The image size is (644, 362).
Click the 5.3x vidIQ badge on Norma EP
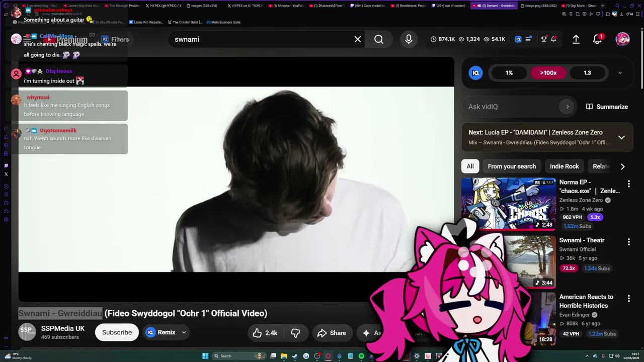(x=595, y=217)
